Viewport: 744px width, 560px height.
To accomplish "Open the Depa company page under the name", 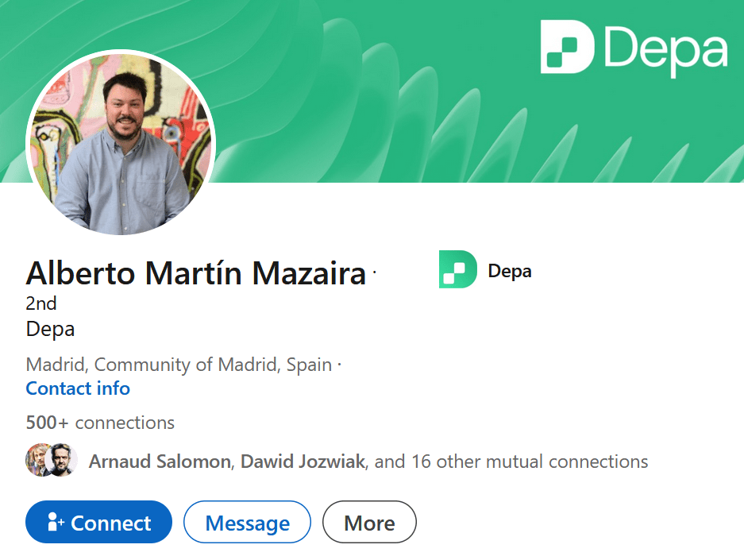I will 50,328.
